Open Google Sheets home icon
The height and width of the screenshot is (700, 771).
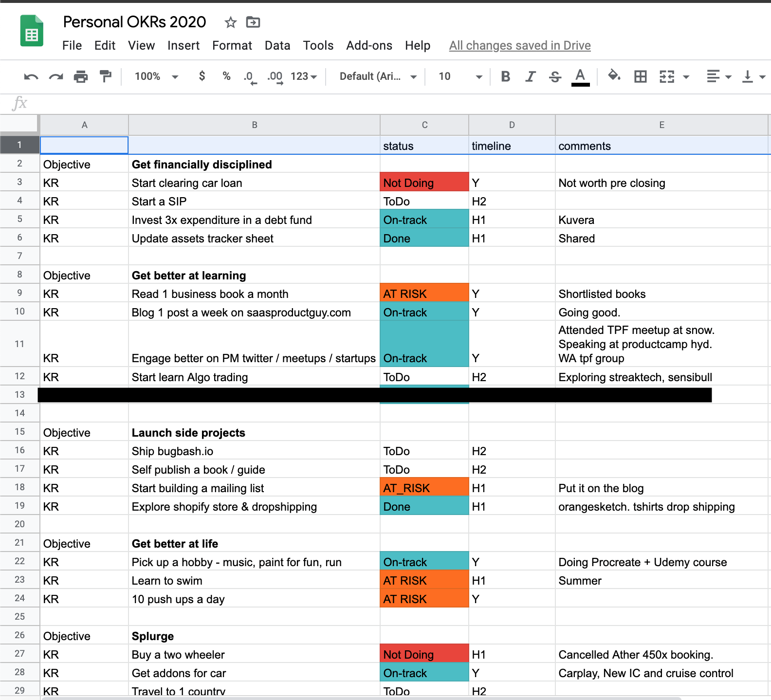(x=32, y=31)
